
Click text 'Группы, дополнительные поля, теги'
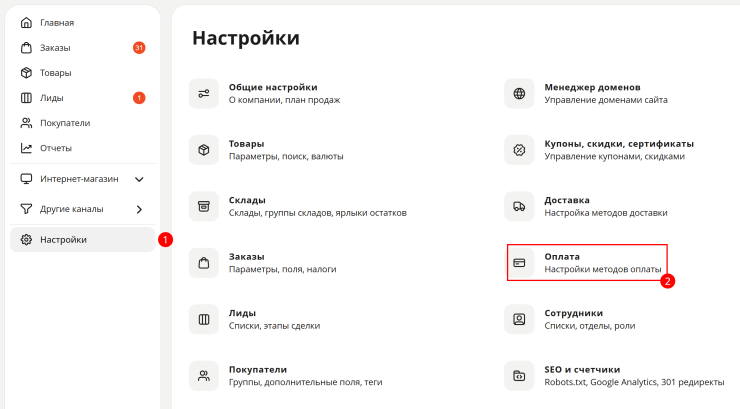coord(305,382)
